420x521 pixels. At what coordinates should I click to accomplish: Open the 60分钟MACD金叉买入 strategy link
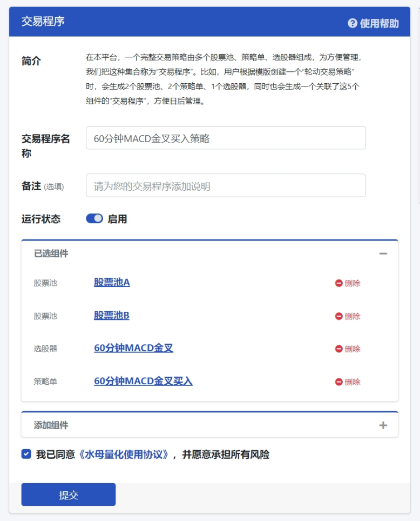[143, 381]
